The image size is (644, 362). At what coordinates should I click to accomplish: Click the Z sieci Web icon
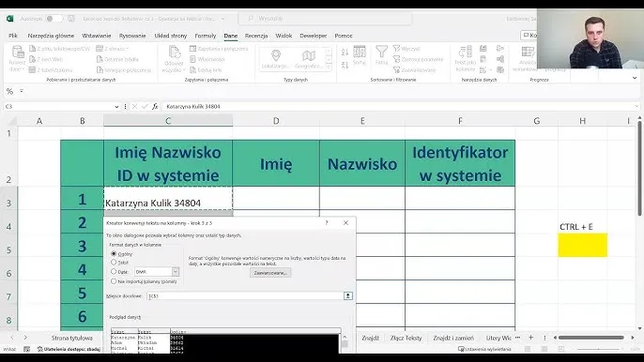[x=33, y=59]
